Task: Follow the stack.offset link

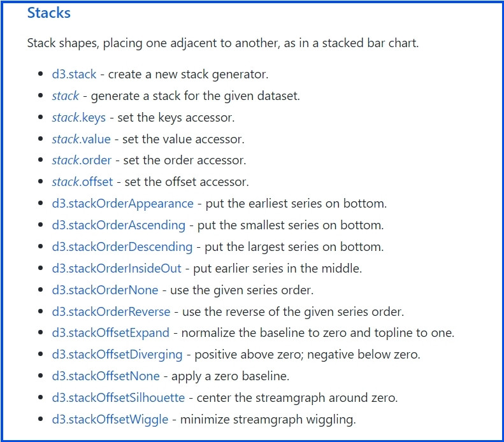Action: click(x=82, y=182)
